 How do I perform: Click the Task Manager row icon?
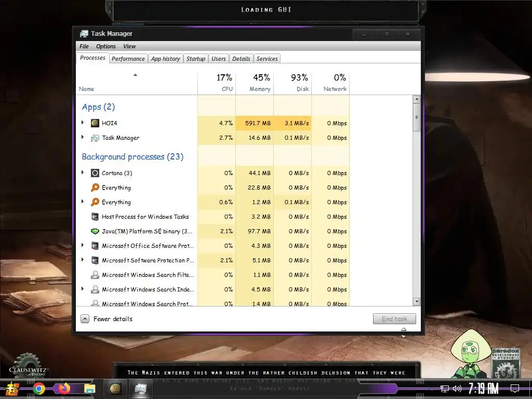tap(95, 138)
